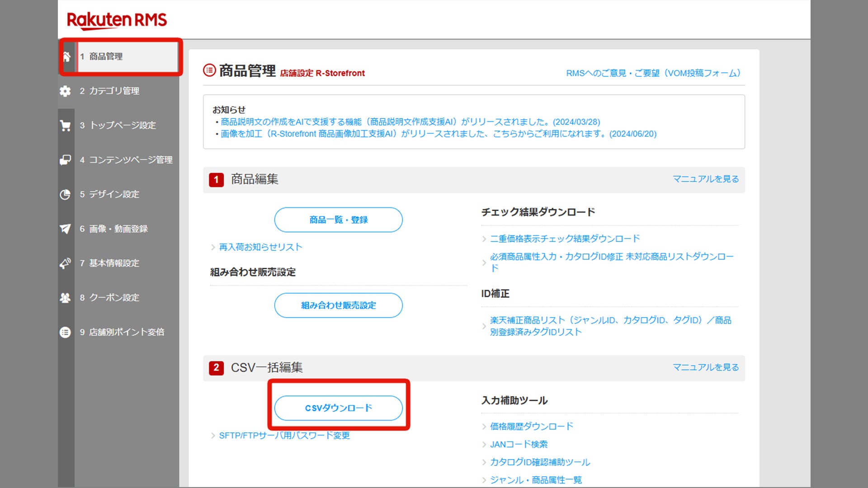The image size is (868, 488).
Task: Click the home icon beside 商品管理
Action: pos(66,56)
